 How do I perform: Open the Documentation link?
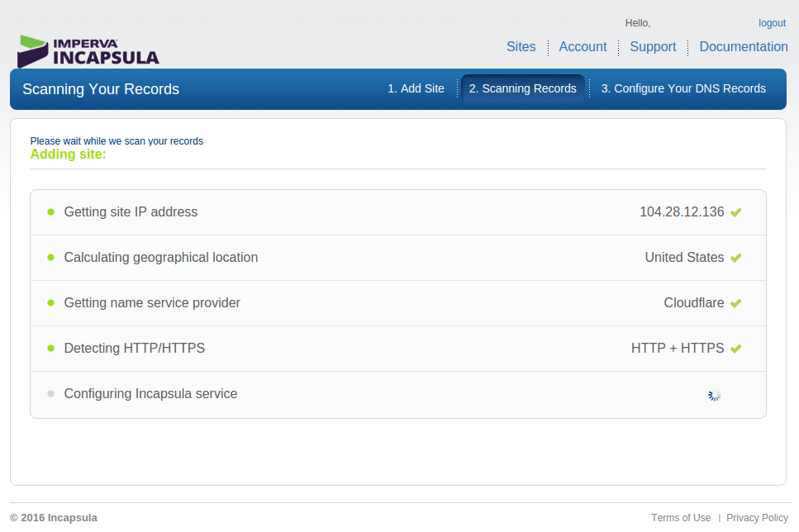pyautogui.click(x=743, y=47)
